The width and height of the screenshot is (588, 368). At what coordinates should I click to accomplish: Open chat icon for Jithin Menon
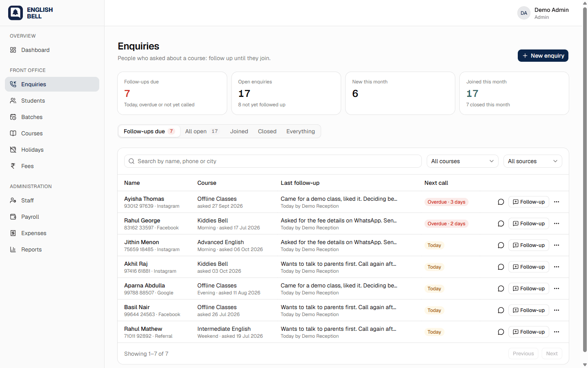pyautogui.click(x=501, y=245)
